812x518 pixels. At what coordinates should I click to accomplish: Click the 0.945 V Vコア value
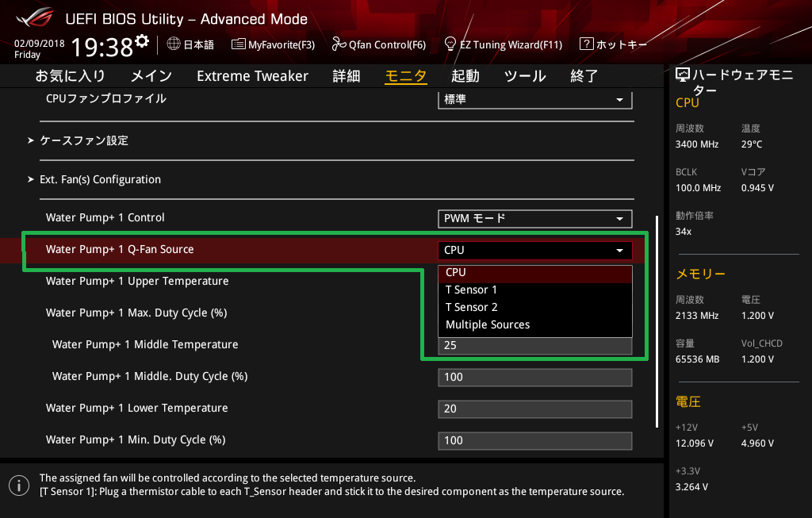coord(757,187)
